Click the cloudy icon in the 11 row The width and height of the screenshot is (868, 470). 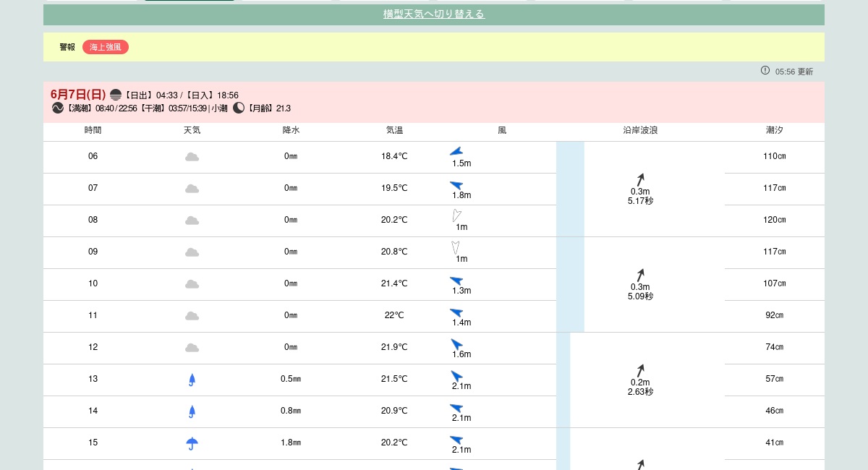coord(192,316)
